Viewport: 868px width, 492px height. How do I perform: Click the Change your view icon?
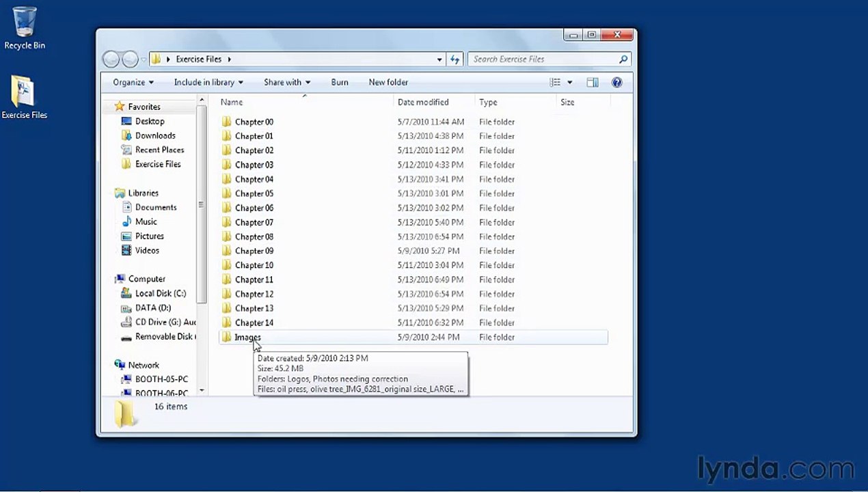coord(555,82)
